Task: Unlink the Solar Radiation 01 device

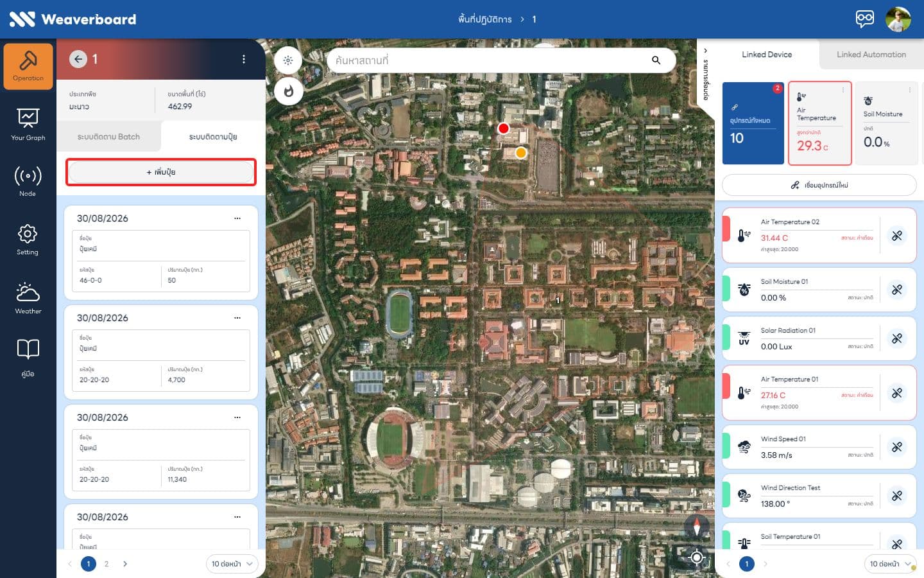Action: point(897,338)
